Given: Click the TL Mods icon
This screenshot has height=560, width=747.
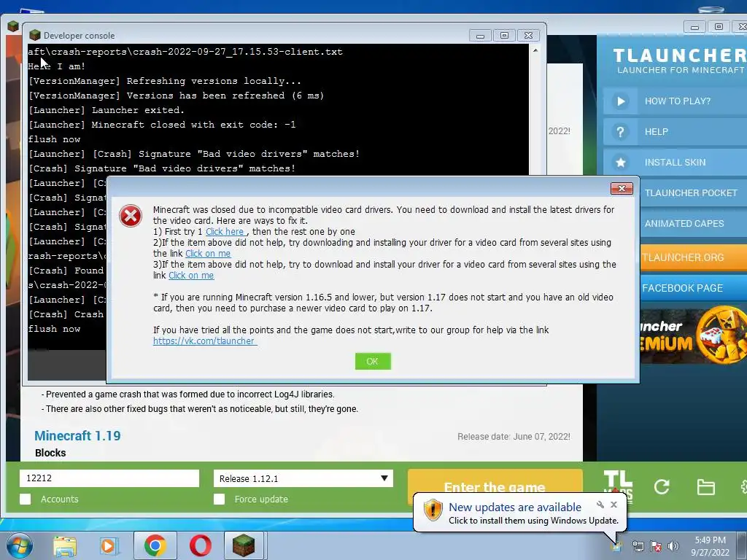Looking at the screenshot, I should tap(618, 482).
